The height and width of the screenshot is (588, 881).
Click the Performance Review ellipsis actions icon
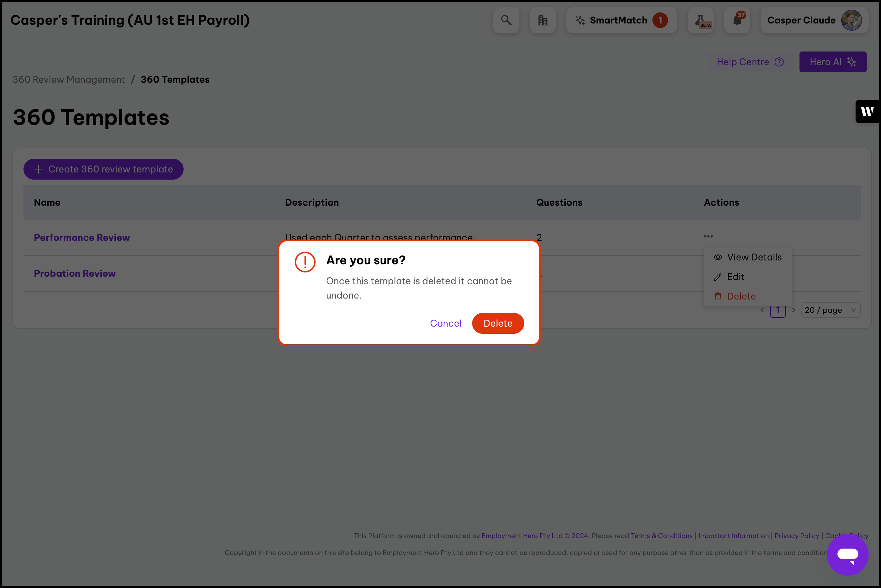(x=708, y=236)
